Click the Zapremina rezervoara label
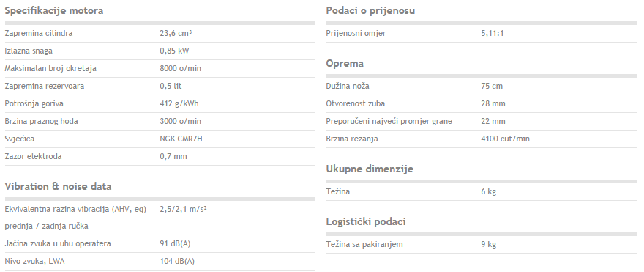 [45, 87]
